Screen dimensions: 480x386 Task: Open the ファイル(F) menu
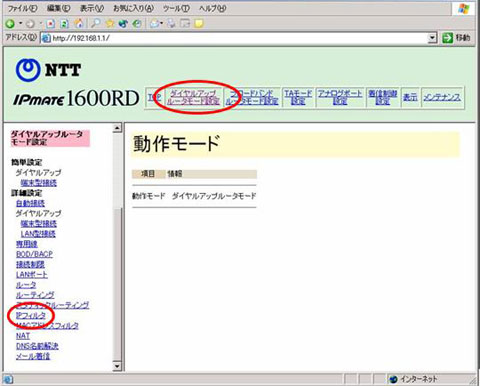tap(22, 8)
